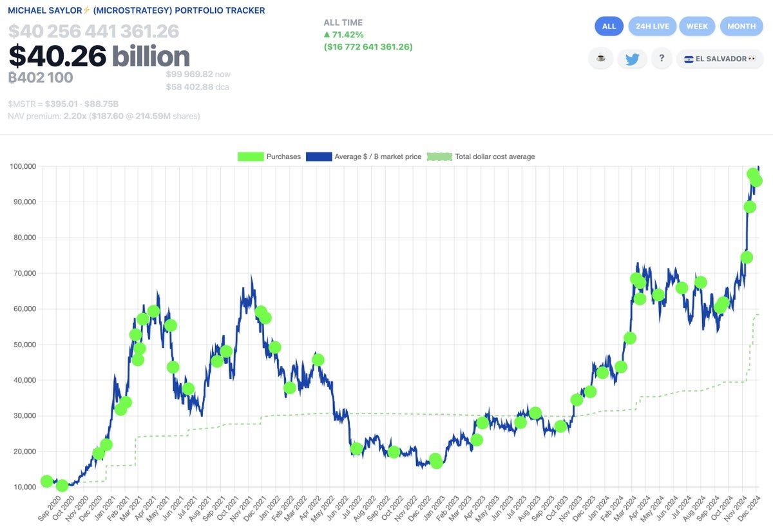Open help via the question mark icon

[x=661, y=58]
